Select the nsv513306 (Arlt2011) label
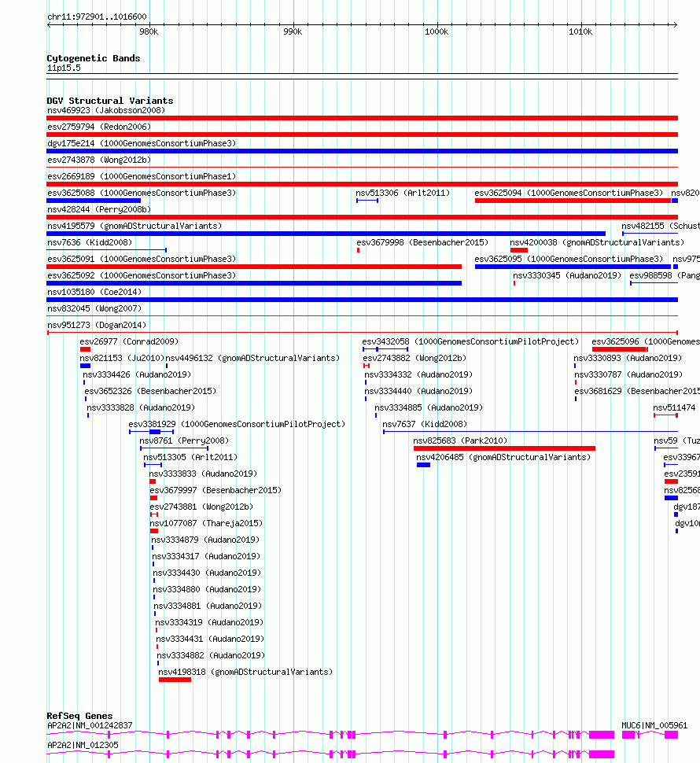This screenshot has width=700, height=763. (x=403, y=194)
